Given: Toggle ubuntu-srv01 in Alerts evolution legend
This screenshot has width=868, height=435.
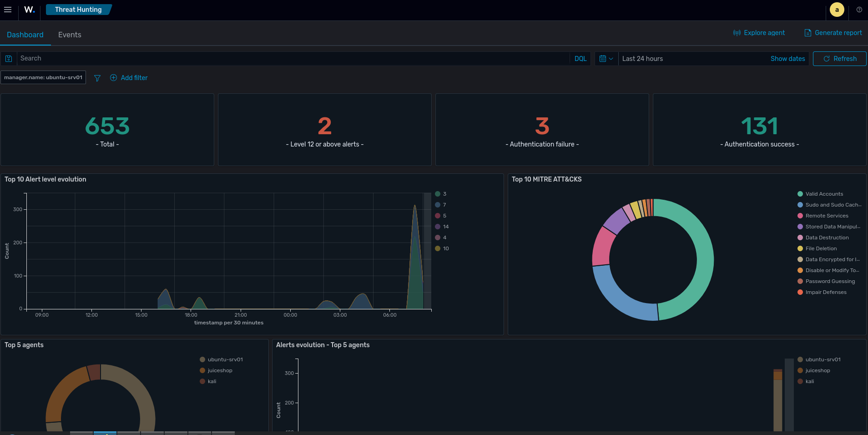Looking at the screenshot, I should tap(819, 359).
